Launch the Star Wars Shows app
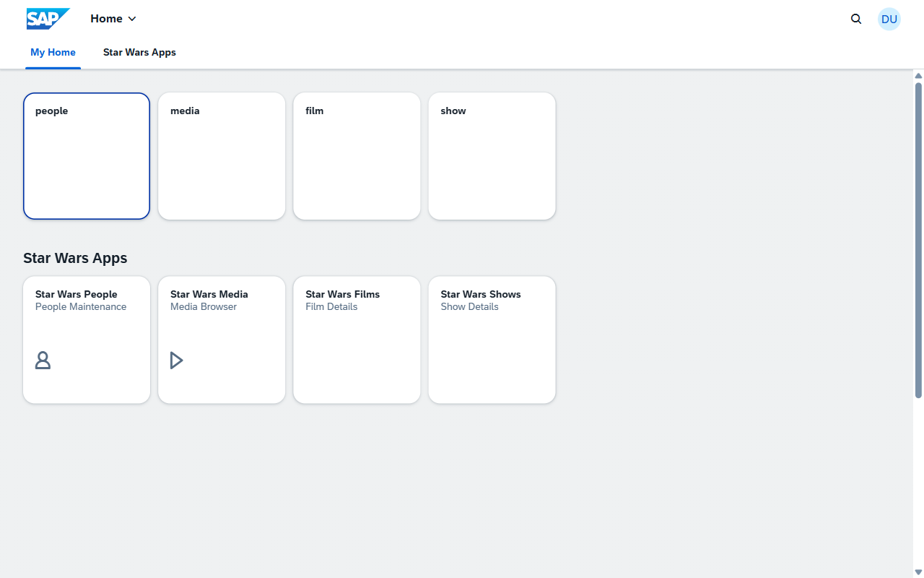 pos(492,340)
